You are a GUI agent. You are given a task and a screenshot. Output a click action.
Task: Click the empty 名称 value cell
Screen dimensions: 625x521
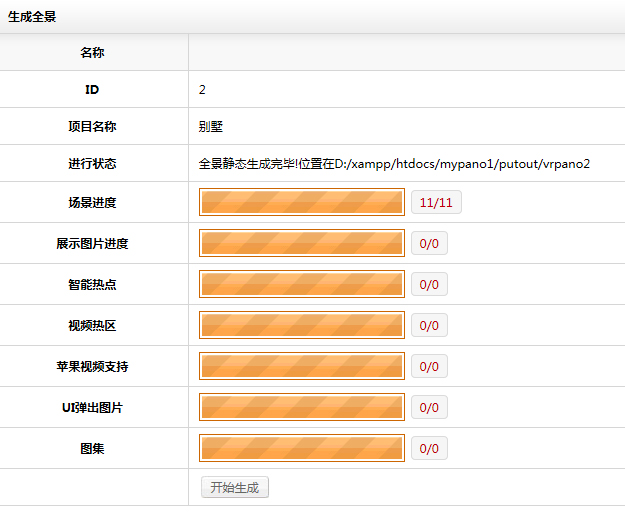coord(405,52)
